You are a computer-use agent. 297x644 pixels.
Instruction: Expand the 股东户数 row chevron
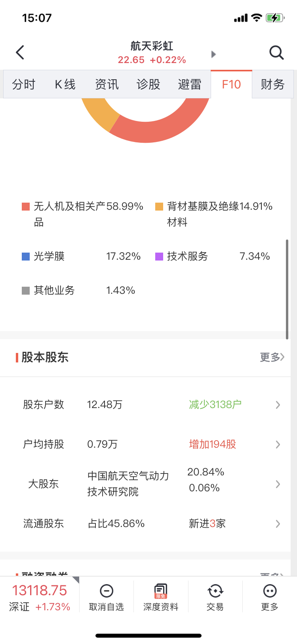278,405
